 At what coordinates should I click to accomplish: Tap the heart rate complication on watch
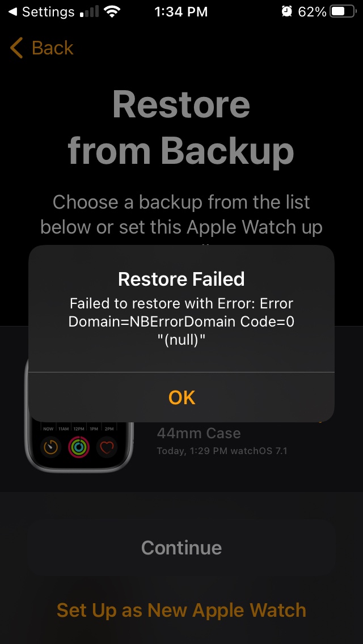[x=107, y=447]
